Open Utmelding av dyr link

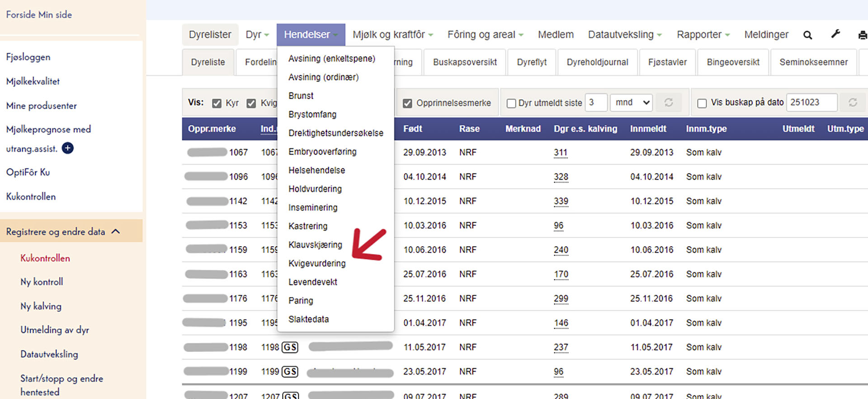(x=55, y=330)
